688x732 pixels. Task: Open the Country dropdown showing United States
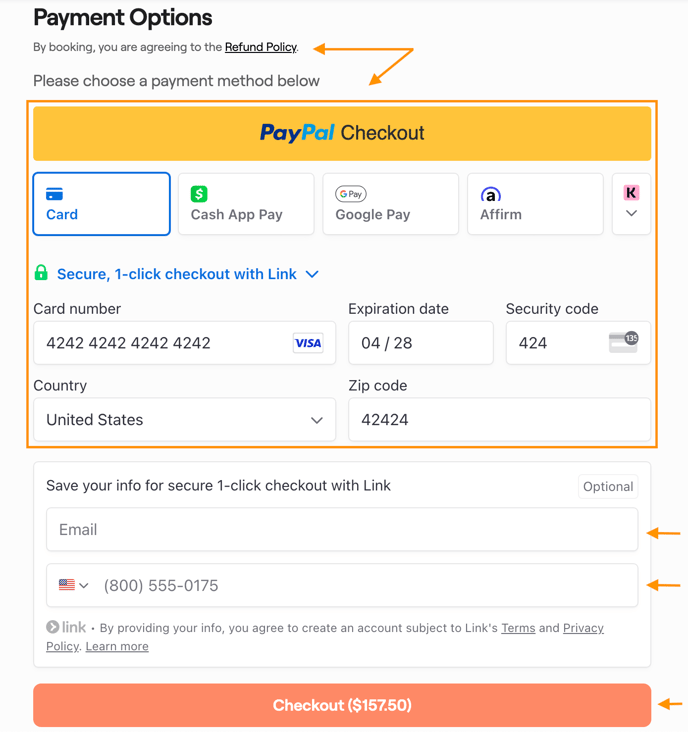point(185,420)
